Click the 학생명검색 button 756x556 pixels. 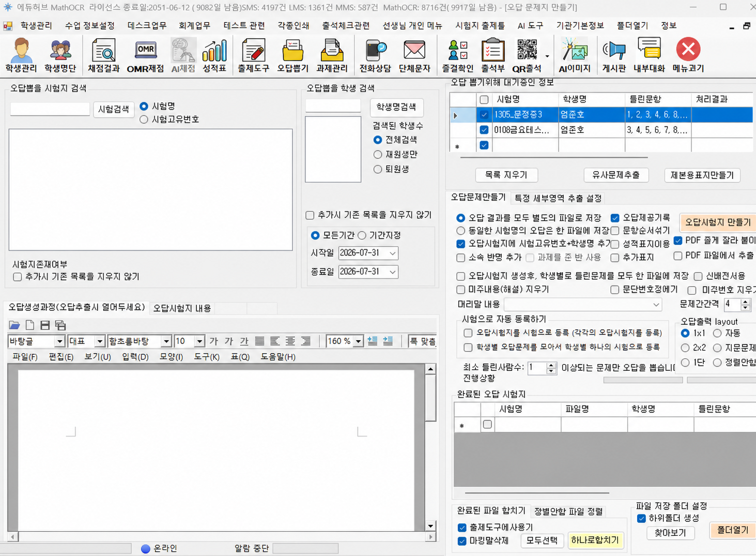point(396,107)
